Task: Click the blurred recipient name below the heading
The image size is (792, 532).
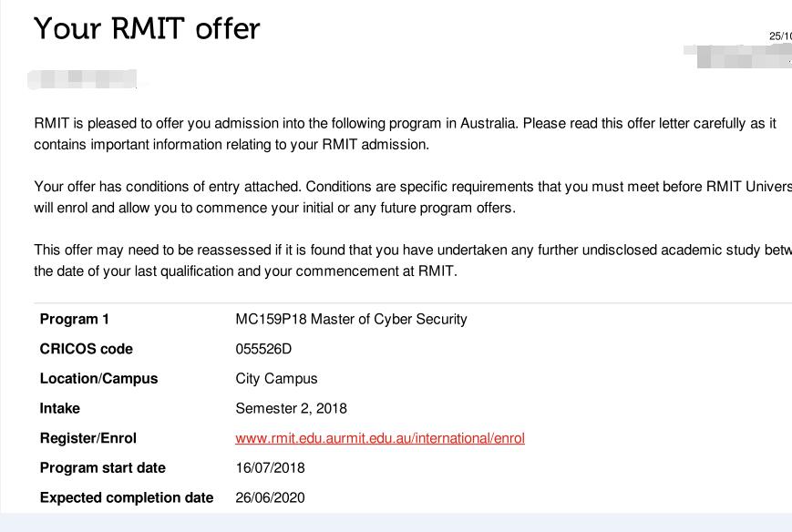Action: (x=82, y=79)
